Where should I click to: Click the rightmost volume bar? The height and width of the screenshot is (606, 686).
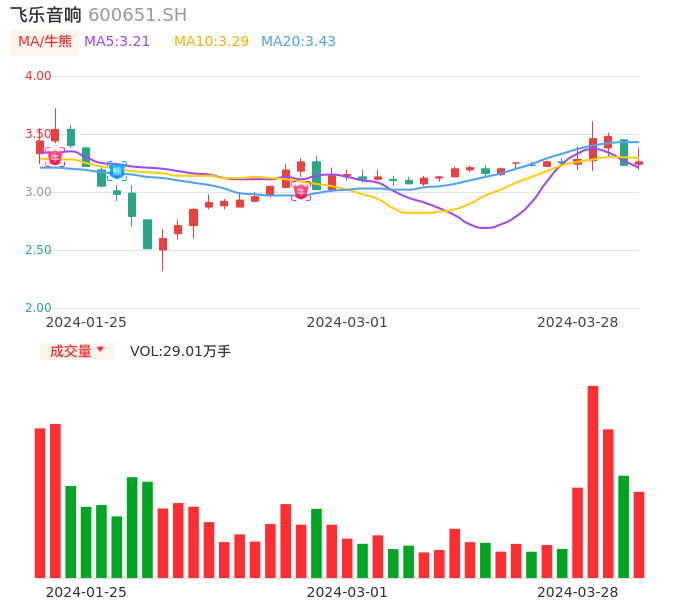639,534
